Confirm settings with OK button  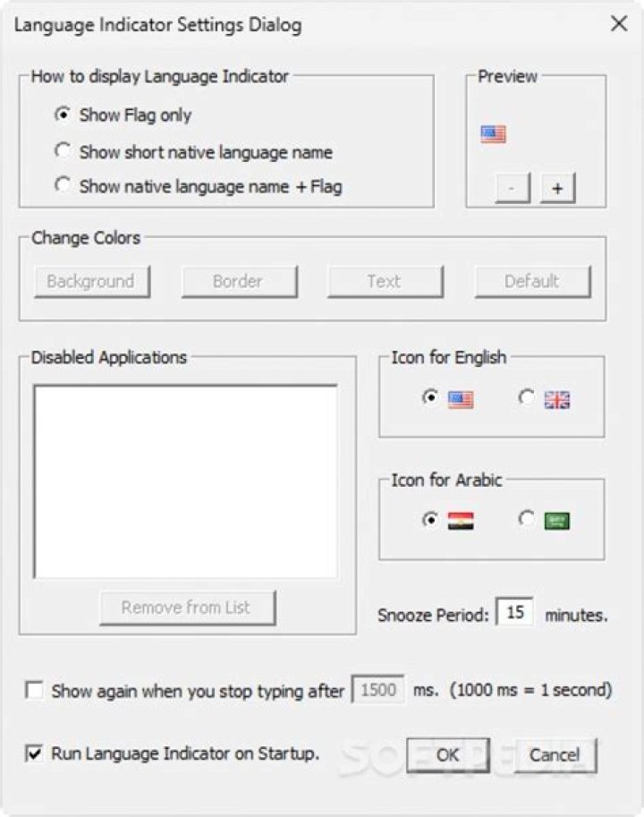(448, 755)
